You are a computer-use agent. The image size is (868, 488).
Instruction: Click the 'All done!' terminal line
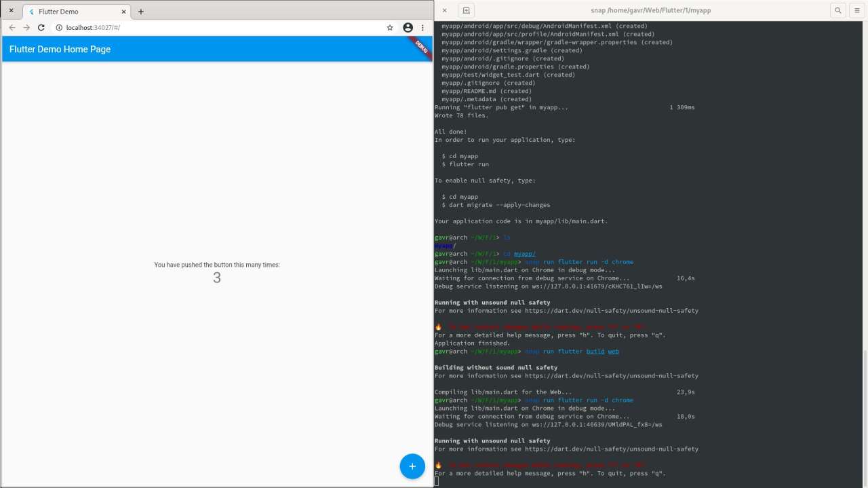[450, 132]
